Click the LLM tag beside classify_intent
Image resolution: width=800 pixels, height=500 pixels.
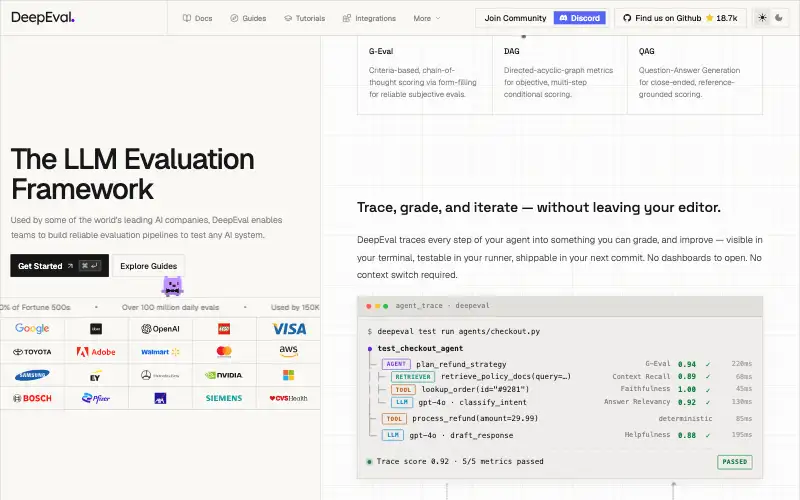point(402,402)
